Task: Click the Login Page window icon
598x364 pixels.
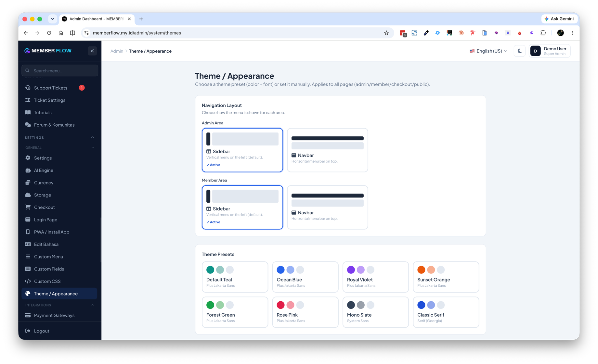Action: [28, 220]
